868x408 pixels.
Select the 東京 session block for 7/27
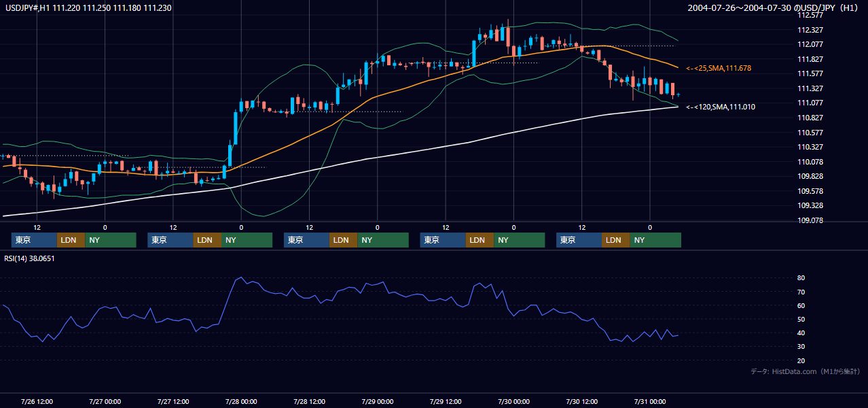coord(170,240)
